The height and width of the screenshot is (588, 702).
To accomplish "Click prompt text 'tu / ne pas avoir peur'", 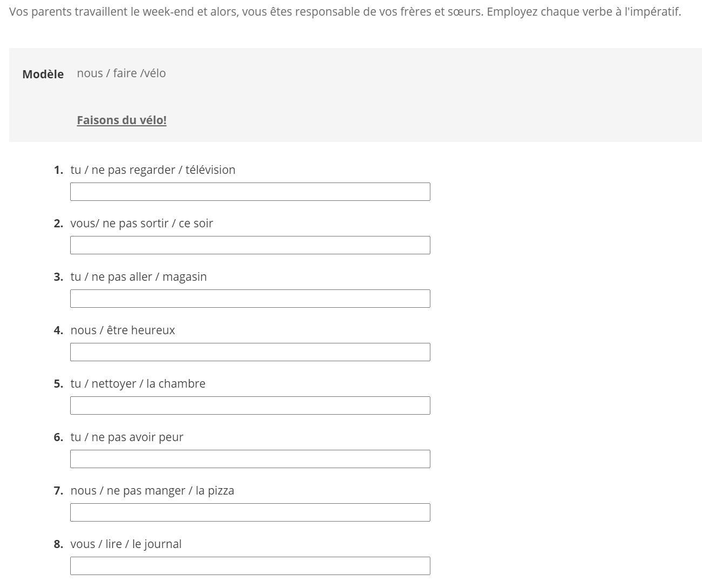I will [x=127, y=437].
